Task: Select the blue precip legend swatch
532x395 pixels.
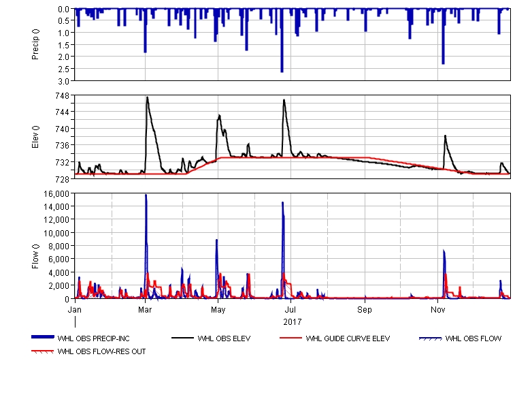Action: tap(42, 337)
